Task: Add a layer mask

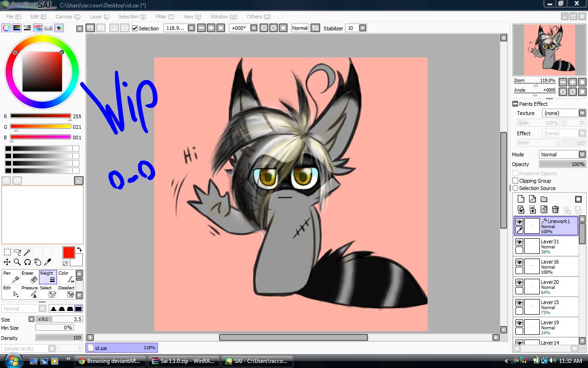Action: coord(578,199)
